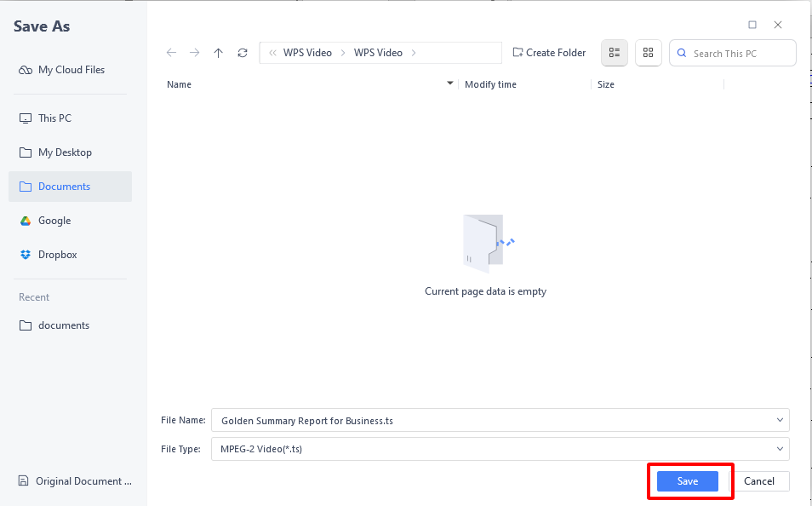Open the File Type dropdown
Image resolution: width=812 pixels, height=506 pixels.
tap(779, 449)
